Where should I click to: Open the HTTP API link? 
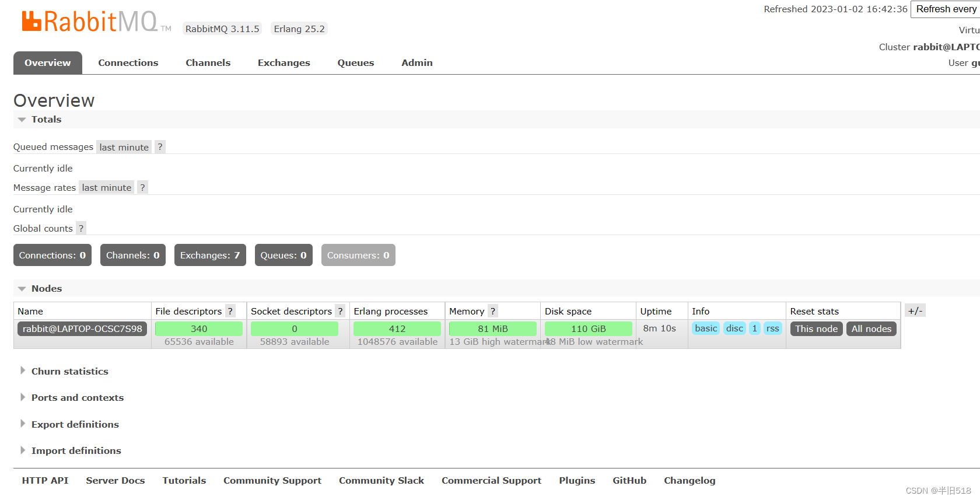click(45, 480)
